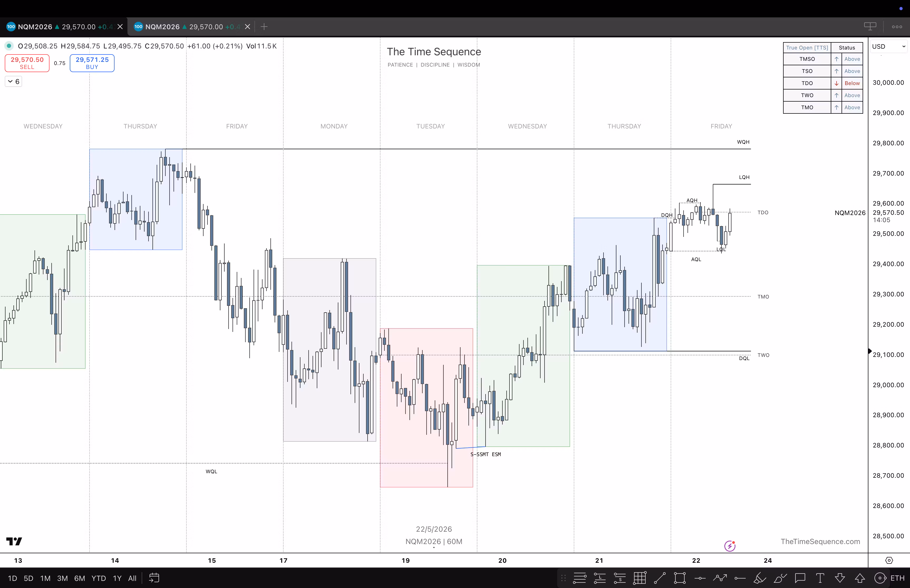Set the range to 1D

point(13,578)
